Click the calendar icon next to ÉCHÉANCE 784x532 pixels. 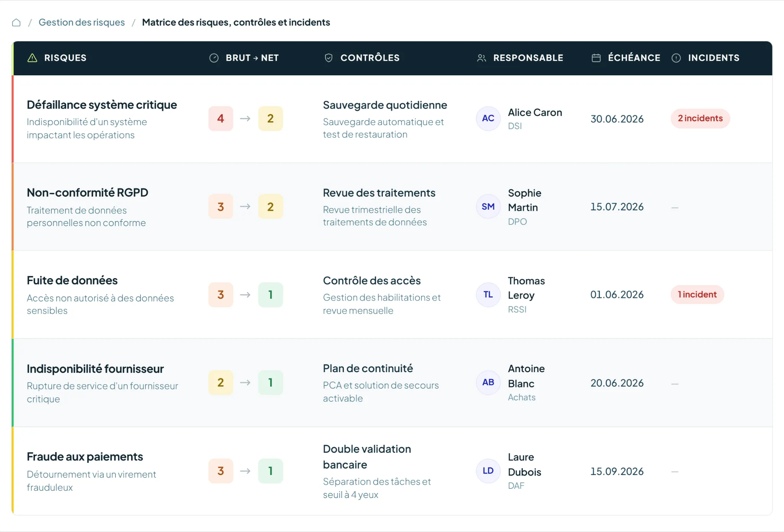[596, 58]
